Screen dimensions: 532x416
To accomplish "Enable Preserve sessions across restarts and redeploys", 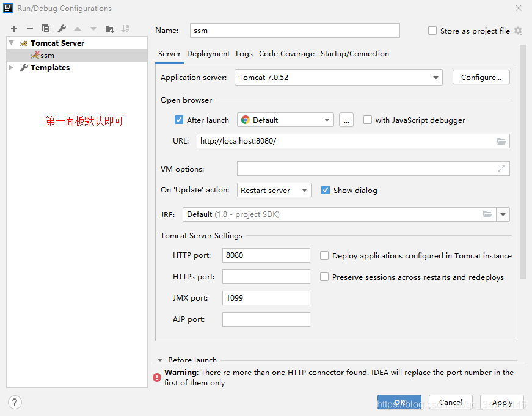I will click(324, 277).
